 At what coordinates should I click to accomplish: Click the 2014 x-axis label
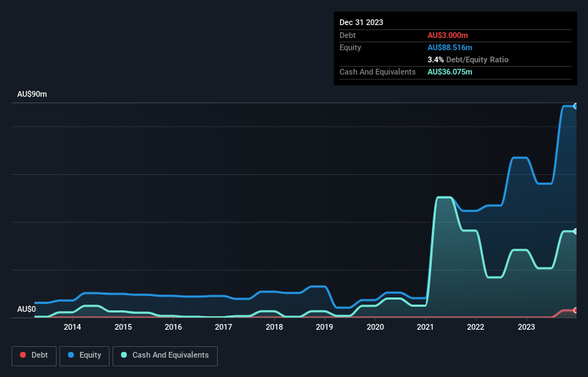pyautogui.click(x=72, y=327)
